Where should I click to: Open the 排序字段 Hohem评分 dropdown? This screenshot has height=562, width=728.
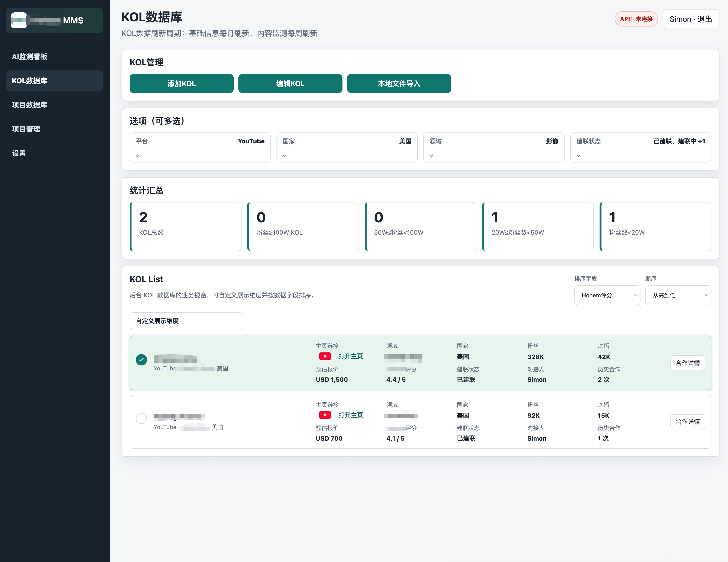click(607, 295)
